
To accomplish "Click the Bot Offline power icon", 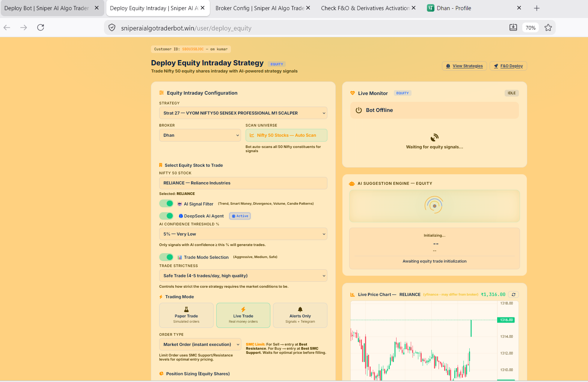I will (x=359, y=110).
